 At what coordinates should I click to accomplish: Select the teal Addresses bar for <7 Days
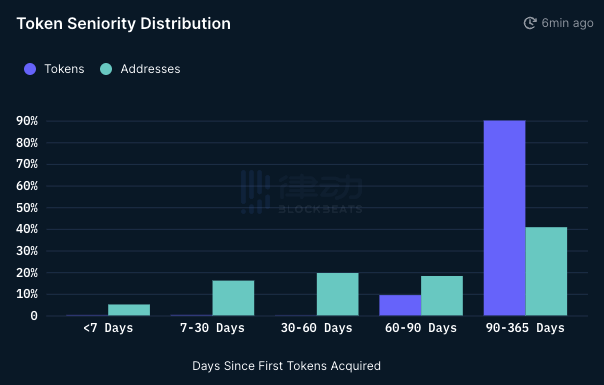[x=129, y=310]
